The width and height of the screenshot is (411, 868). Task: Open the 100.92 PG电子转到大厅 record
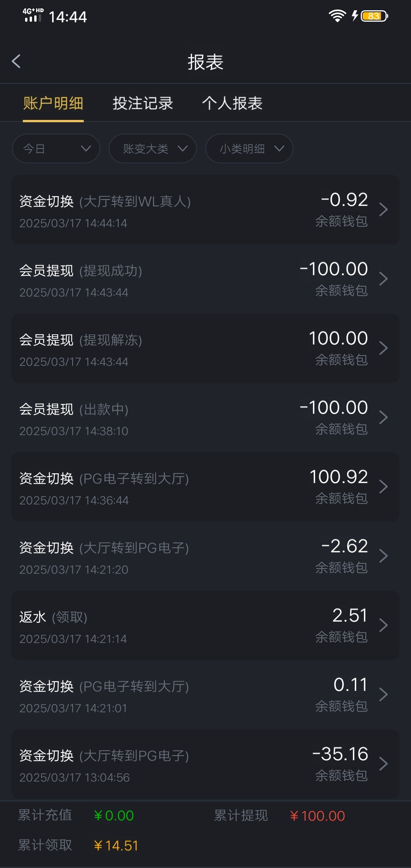205,487
